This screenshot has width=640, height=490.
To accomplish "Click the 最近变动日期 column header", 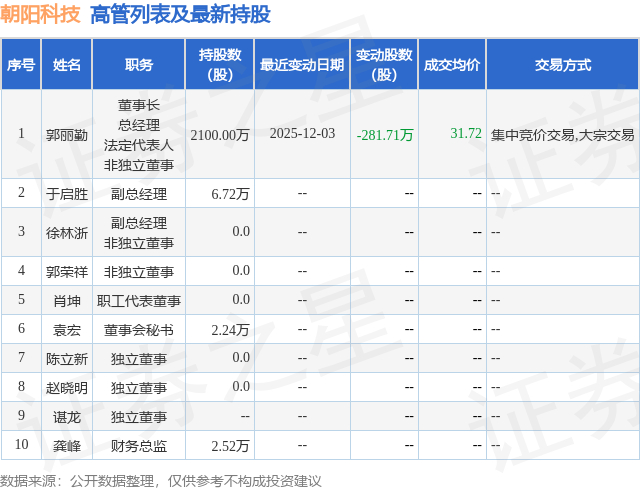I will coord(302,65).
